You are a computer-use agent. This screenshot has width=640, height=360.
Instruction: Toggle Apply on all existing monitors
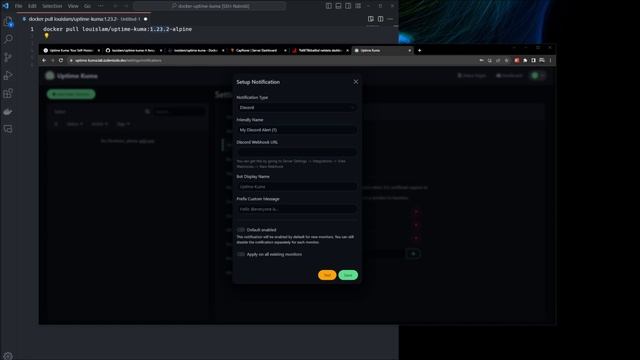[x=241, y=254]
